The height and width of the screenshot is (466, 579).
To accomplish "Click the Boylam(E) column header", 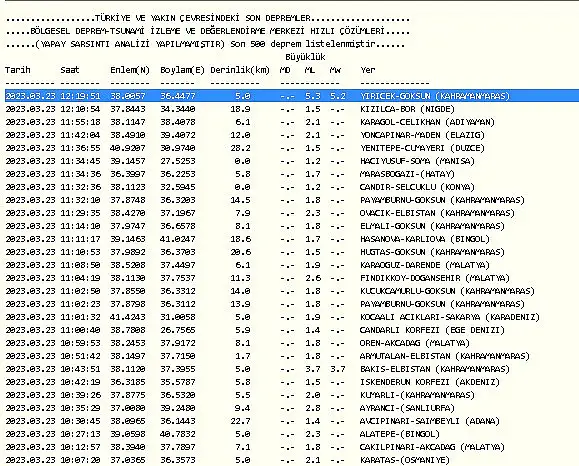I will point(182,70).
